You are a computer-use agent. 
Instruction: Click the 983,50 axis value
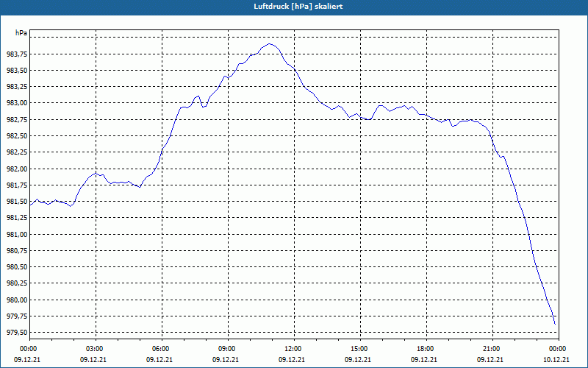pos(17,71)
